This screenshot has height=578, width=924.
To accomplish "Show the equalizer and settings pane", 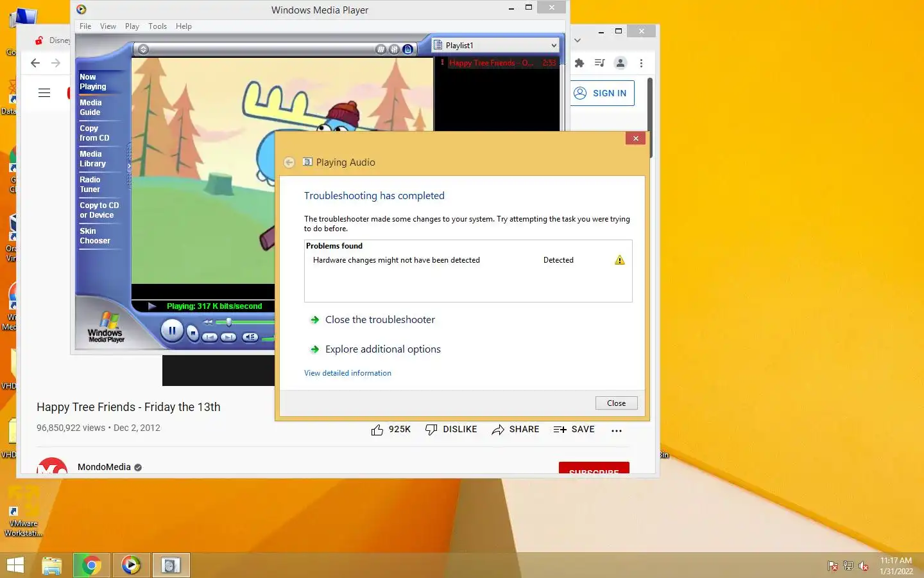I will click(x=394, y=49).
